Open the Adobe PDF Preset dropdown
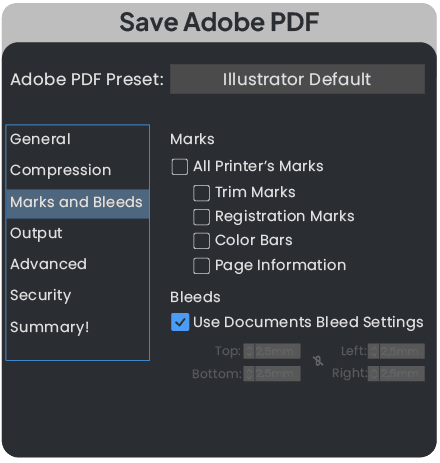 tap(297, 79)
